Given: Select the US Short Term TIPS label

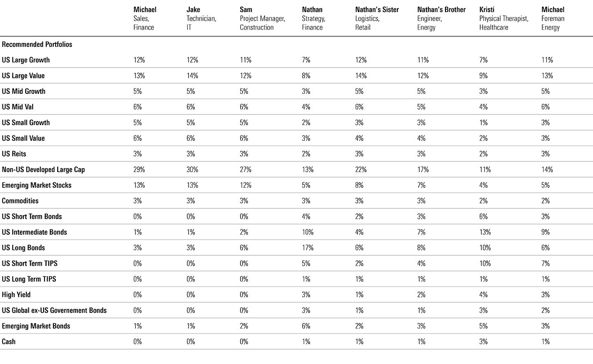Looking at the screenshot, I should click(x=30, y=264).
